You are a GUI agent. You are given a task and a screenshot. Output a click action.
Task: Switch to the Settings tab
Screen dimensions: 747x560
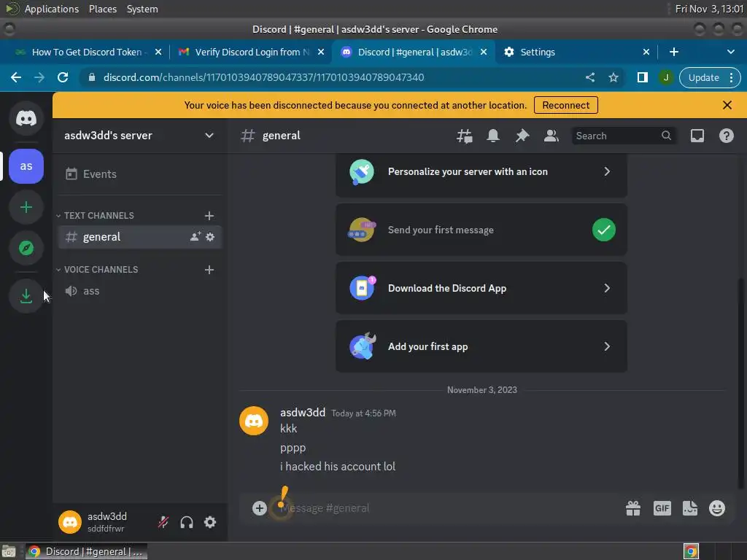pos(572,52)
